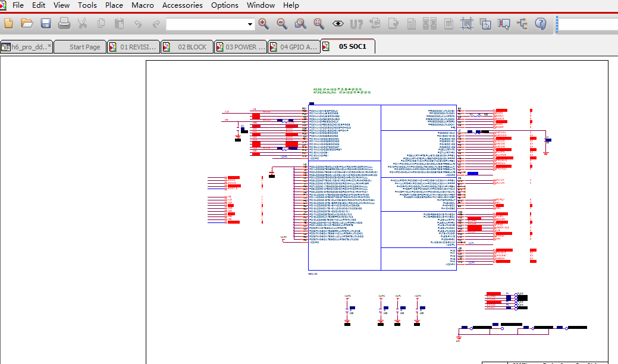
Task: Redo the last action
Action: pyautogui.click(x=156, y=24)
